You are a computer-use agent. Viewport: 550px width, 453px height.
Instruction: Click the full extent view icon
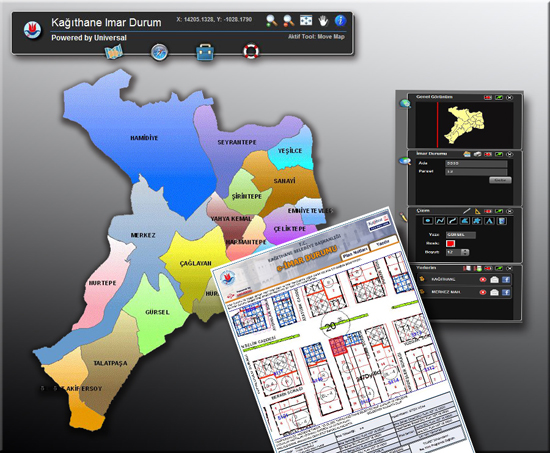[x=306, y=20]
